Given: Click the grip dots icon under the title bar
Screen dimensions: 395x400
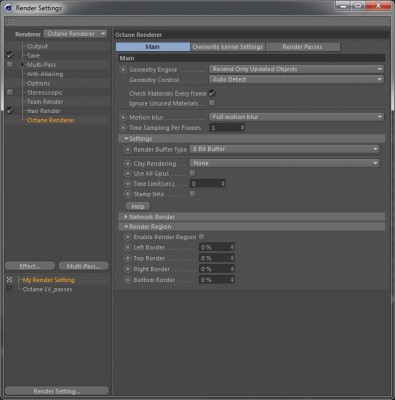Looking at the screenshot, I should pos(10,22).
